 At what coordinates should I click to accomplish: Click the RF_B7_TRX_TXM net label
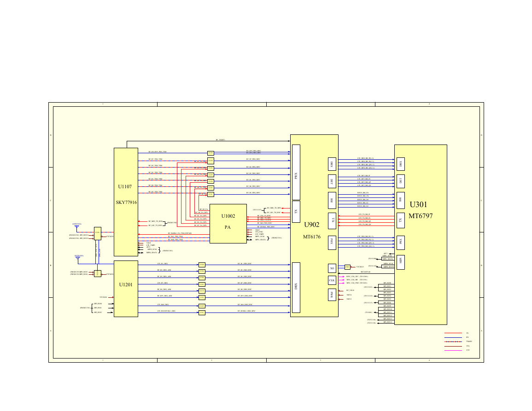(155, 159)
